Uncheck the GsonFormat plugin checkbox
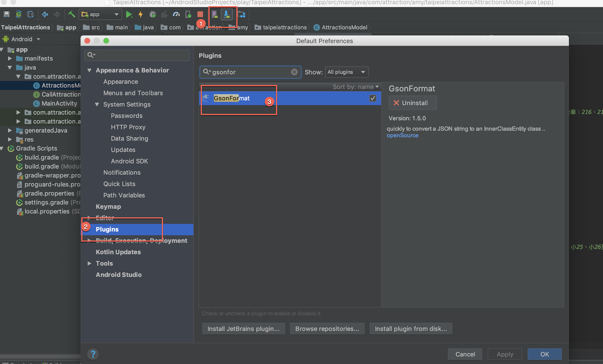This screenshot has height=364, width=603. (373, 98)
